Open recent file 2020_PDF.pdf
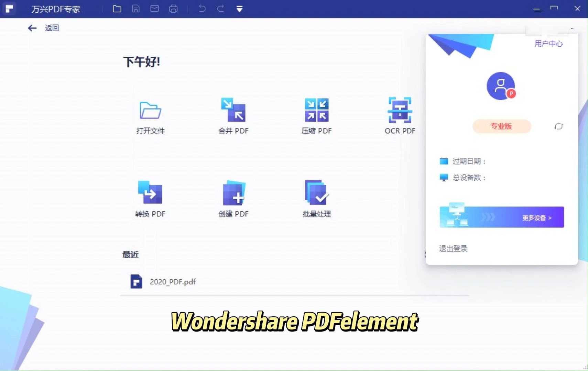Screen dimensions: 588x371 (x=294, y=282)
